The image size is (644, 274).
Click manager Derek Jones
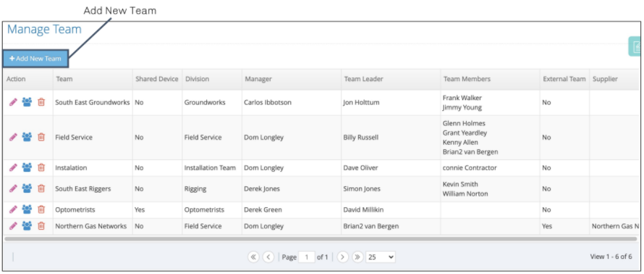pyautogui.click(x=262, y=189)
